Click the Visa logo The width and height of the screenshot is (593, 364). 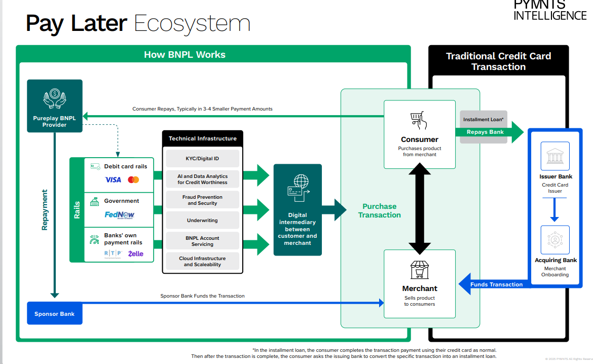pos(113,179)
